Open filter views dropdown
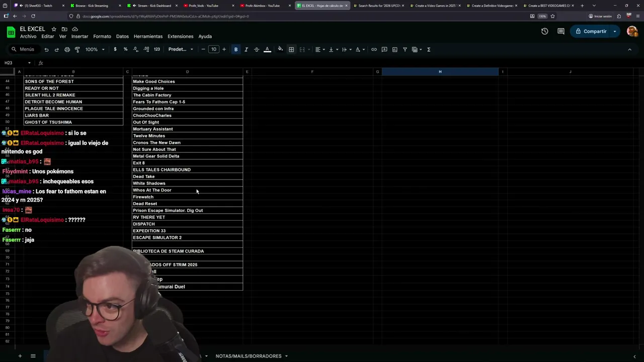Screen dimensions: 644x362 (x=418, y=49)
